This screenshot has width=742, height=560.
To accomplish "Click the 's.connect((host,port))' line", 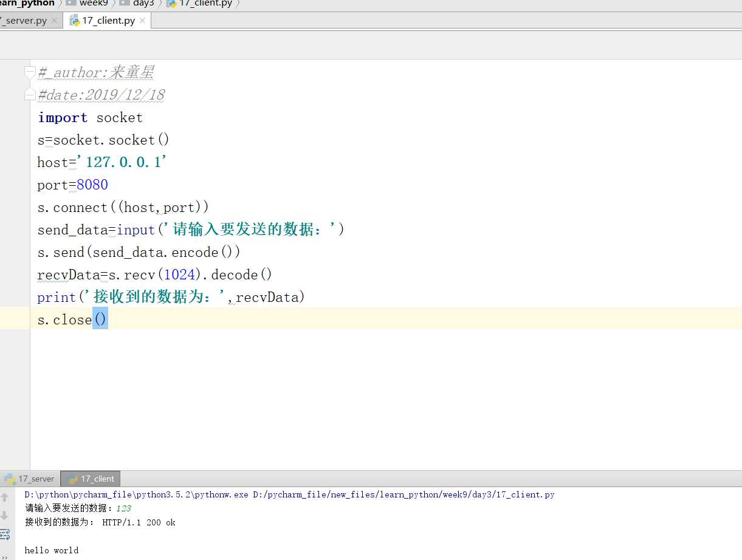I will tap(123, 207).
